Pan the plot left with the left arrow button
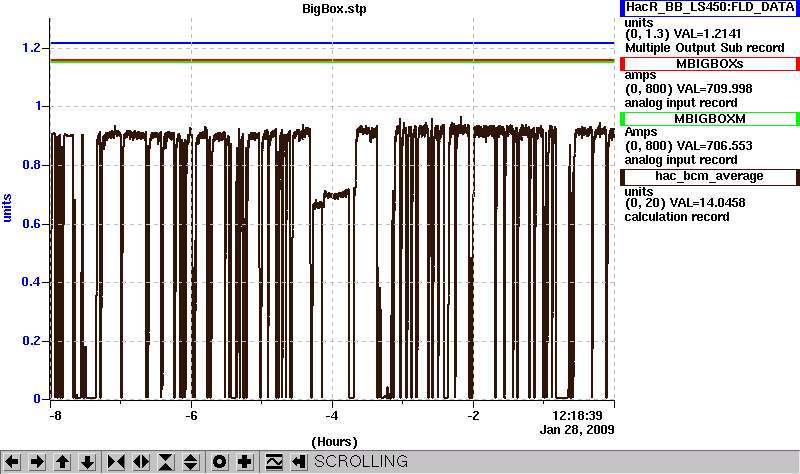Screen dimensions: 800x474 tap(12, 462)
